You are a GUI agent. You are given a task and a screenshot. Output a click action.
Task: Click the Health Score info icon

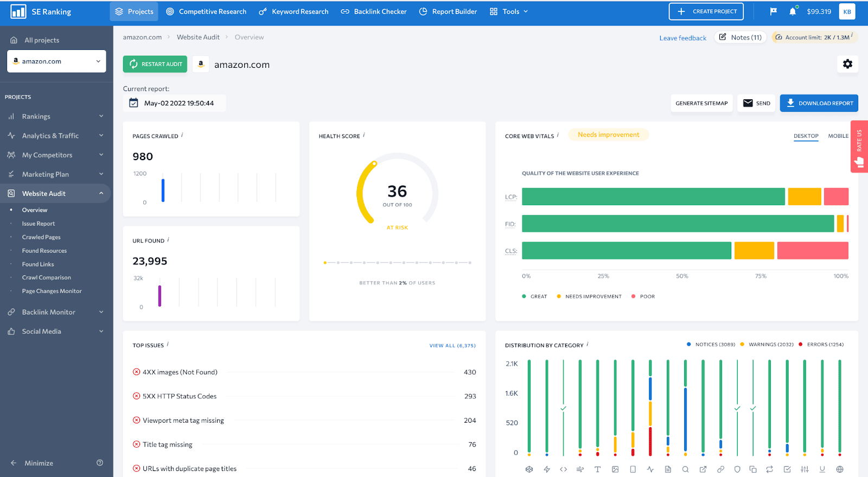click(363, 135)
